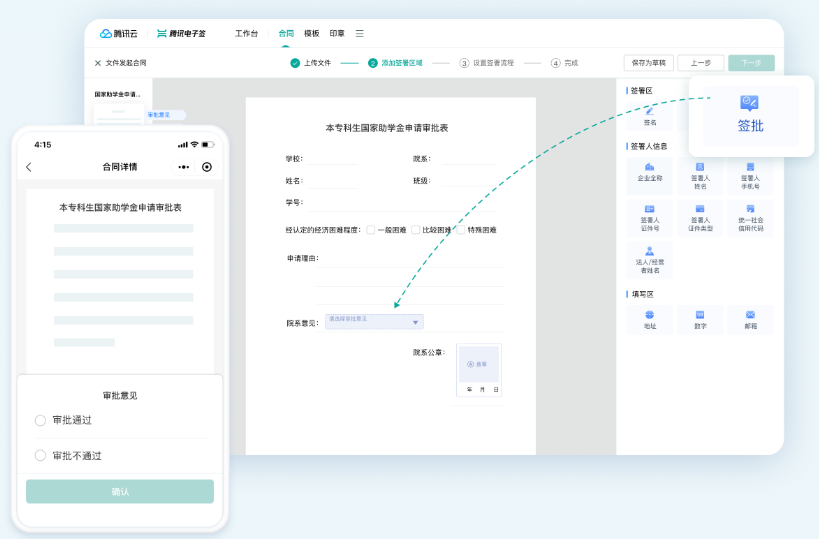819x539 pixels.
Task: Click the 学校 input line
Action: point(332,159)
